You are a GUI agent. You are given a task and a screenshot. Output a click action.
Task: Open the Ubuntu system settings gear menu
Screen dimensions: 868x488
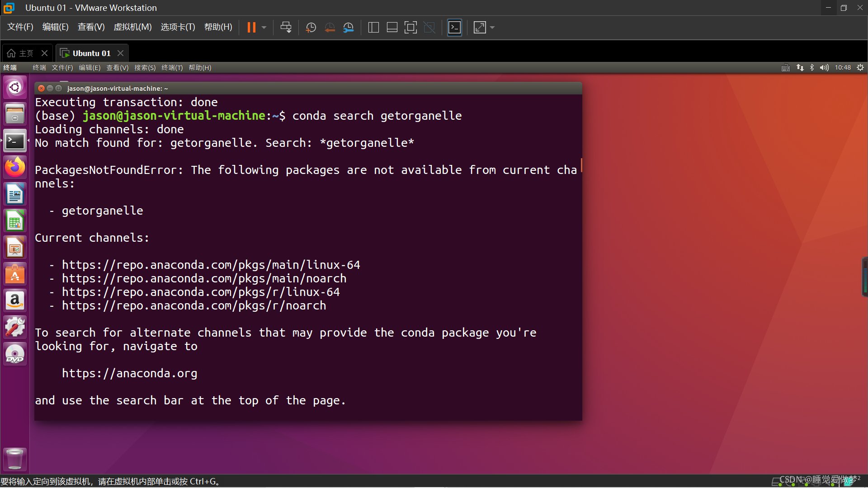point(860,68)
